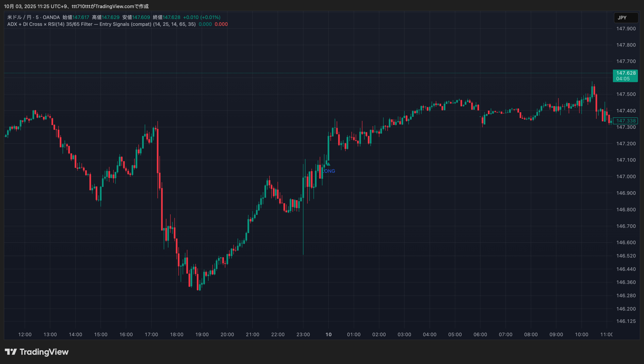The image size is (644, 364).
Task: Click the TradingView wordmark text at bottom
Action: (x=44, y=352)
